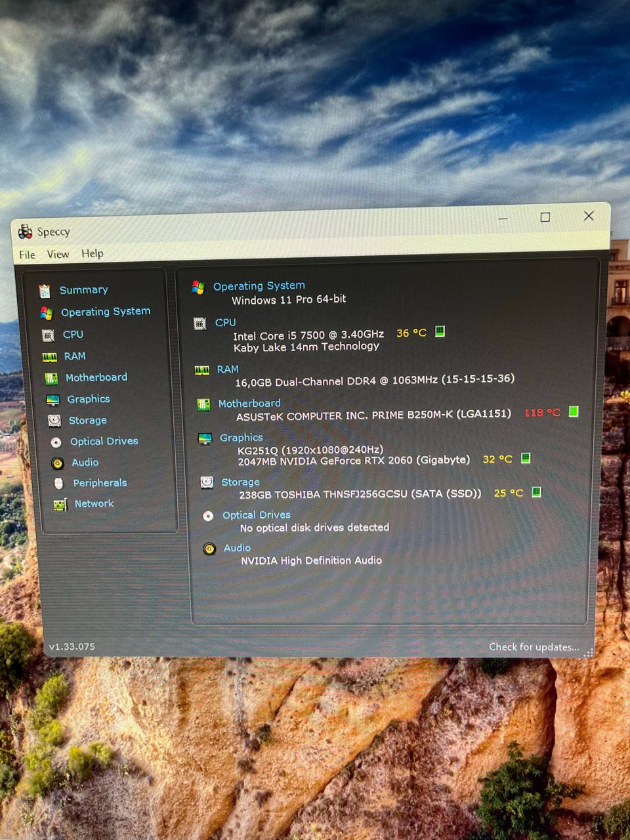This screenshot has width=630, height=840.
Task: Open the Optical Drives section in sidebar
Action: pos(104,442)
